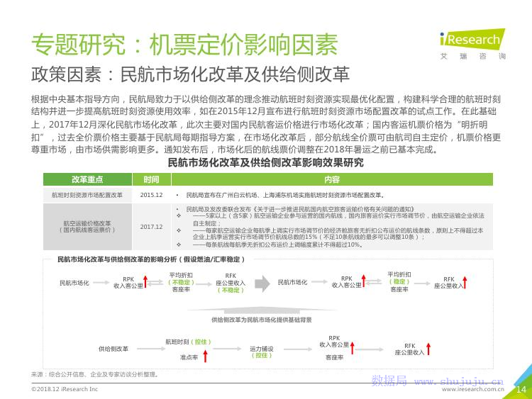Click the 供给侧改革 flow start label
Image resolution: width=532 pixels, height=399 pixels.
[x=113, y=349]
